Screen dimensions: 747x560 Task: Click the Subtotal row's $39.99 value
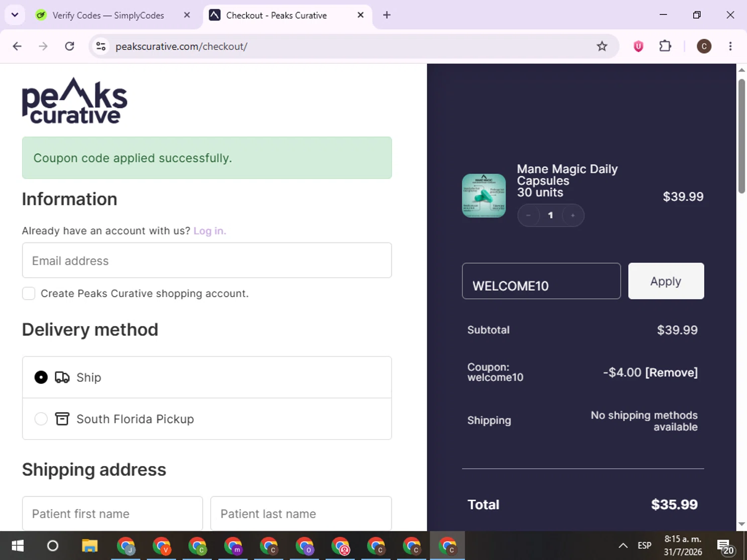(677, 330)
